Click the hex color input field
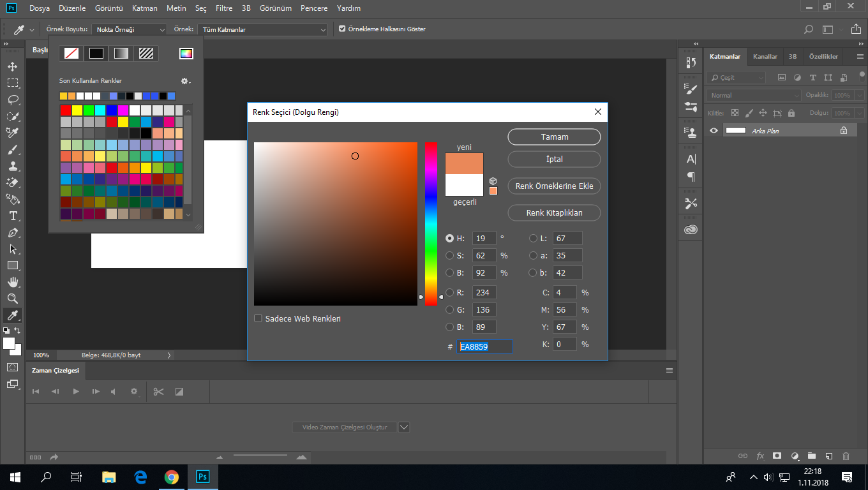868x490 pixels. [x=484, y=346]
